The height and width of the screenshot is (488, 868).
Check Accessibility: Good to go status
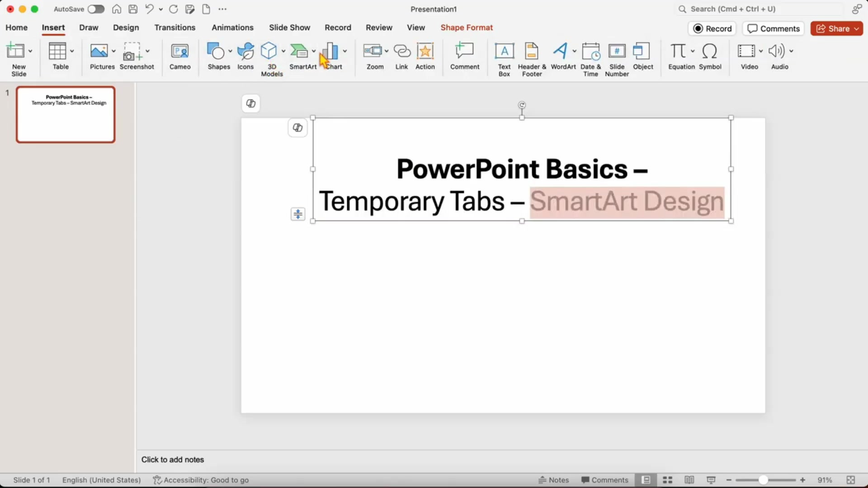point(201,480)
